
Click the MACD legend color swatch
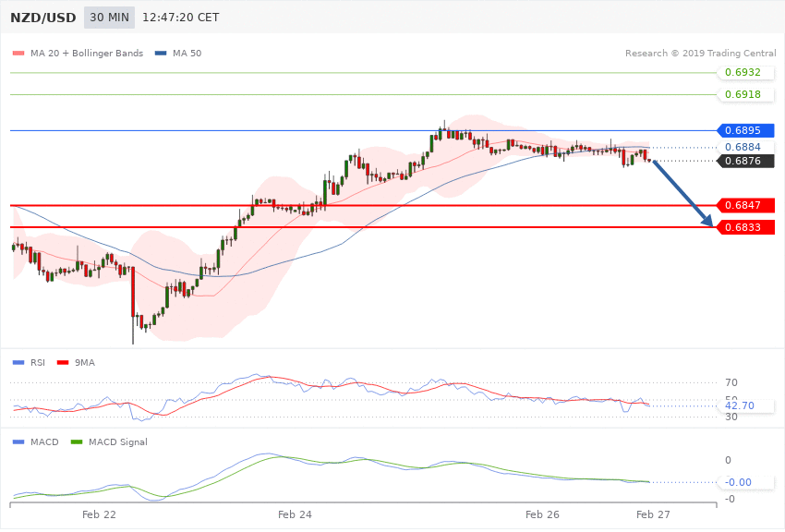pyautogui.click(x=18, y=441)
